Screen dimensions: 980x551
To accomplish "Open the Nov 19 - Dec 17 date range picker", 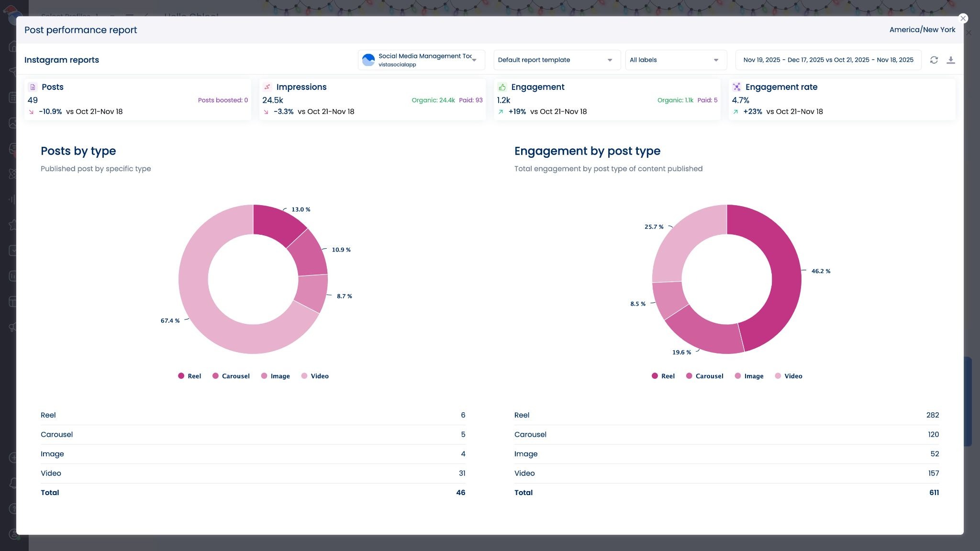I will click(x=829, y=60).
